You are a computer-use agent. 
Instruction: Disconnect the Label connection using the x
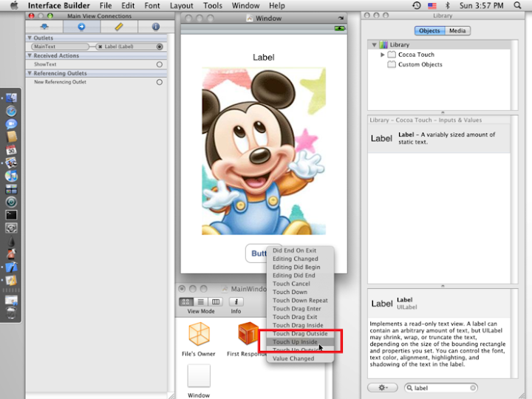(100, 47)
